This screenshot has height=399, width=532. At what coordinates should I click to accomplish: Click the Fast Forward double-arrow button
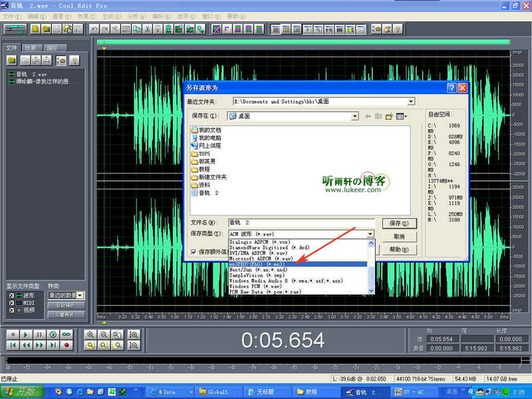click(x=39, y=345)
